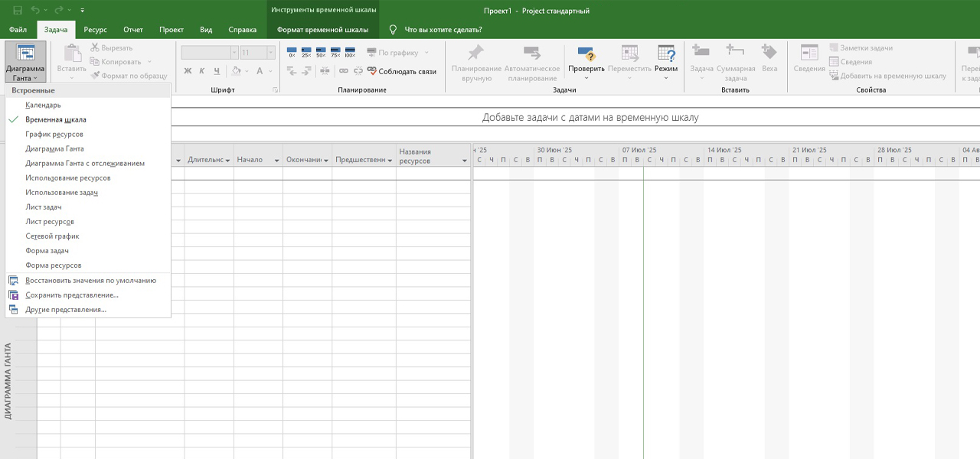Open Формат временной шкалы tab
980x459 pixels.
322,30
